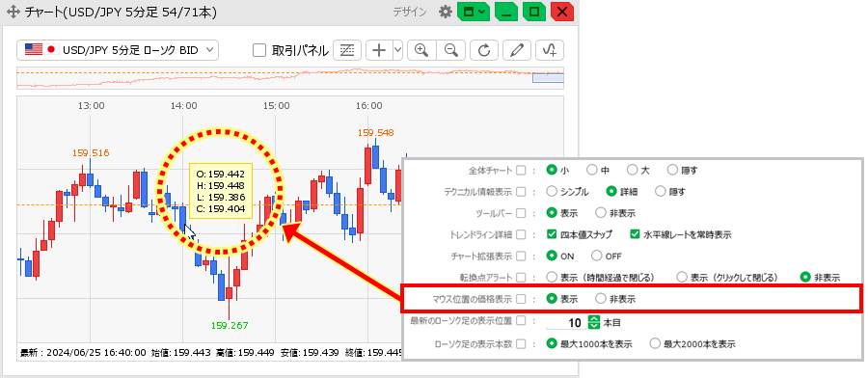Zoom out with the magnifier minus icon
Screen dimensions: 868x378
click(451, 50)
